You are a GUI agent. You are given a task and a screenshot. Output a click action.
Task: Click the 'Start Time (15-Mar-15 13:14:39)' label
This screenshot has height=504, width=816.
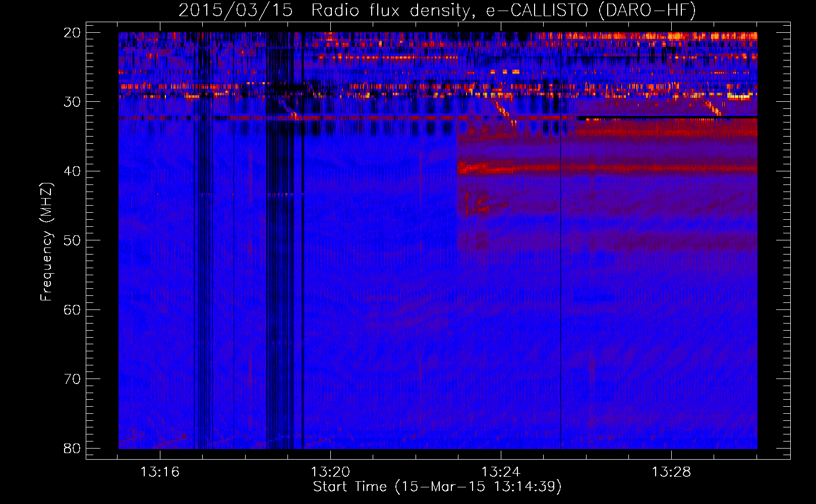(437, 487)
